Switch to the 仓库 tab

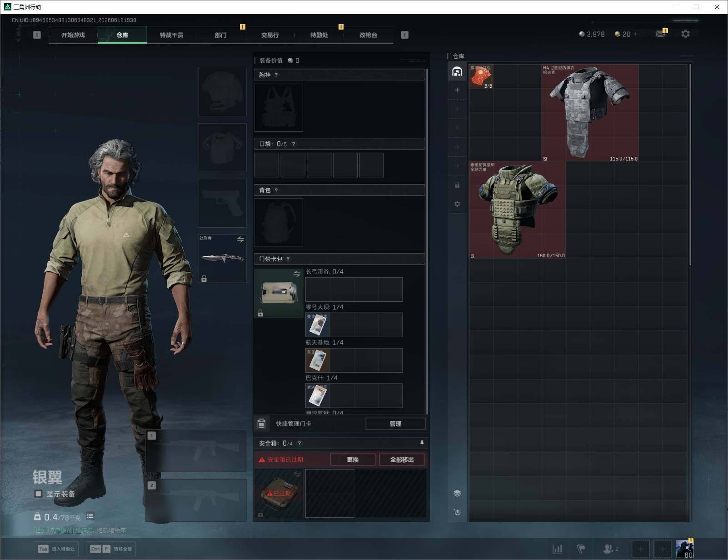(x=122, y=35)
